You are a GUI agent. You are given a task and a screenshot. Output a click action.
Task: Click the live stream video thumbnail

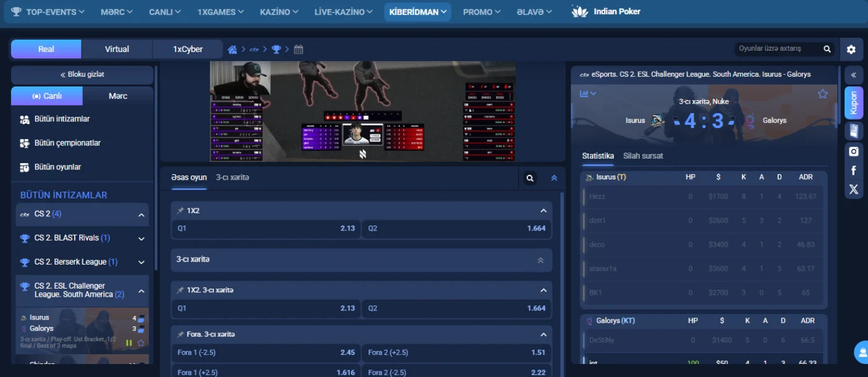(362, 111)
